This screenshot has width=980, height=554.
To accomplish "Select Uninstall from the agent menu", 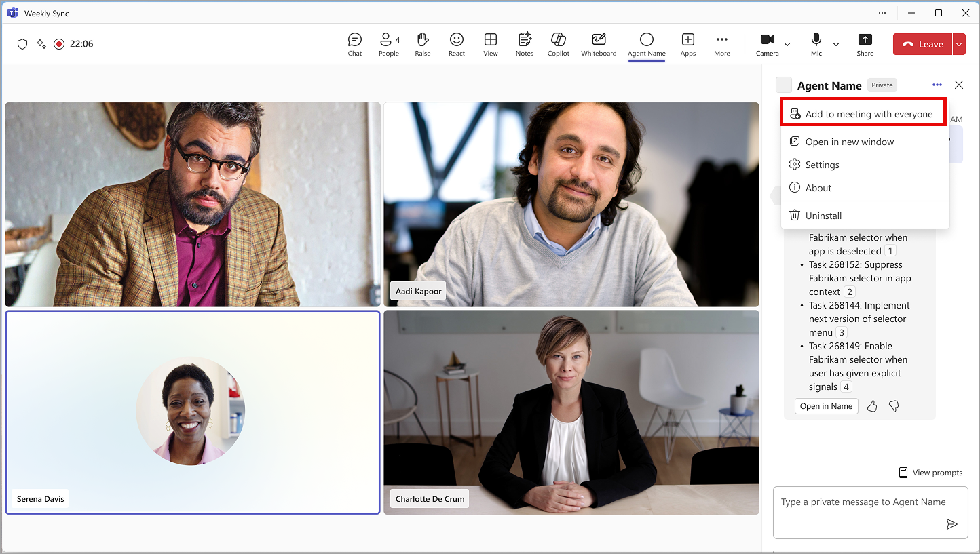I will pyautogui.click(x=823, y=216).
